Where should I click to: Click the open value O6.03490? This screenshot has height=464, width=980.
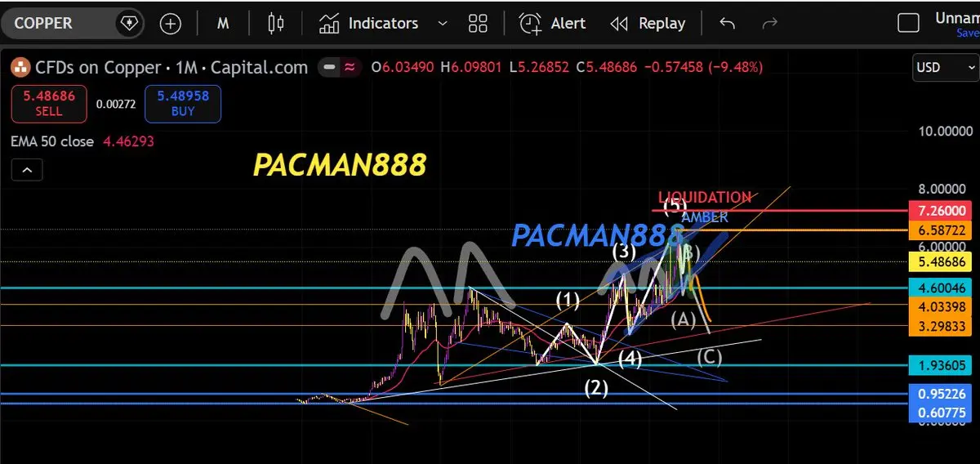pos(403,67)
